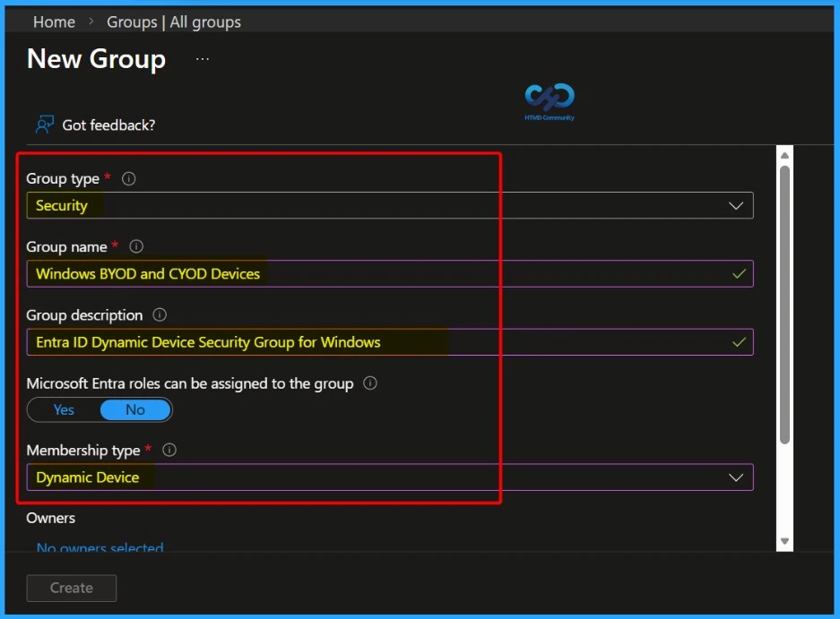Enable Yes for Entra role assignment

(x=63, y=409)
